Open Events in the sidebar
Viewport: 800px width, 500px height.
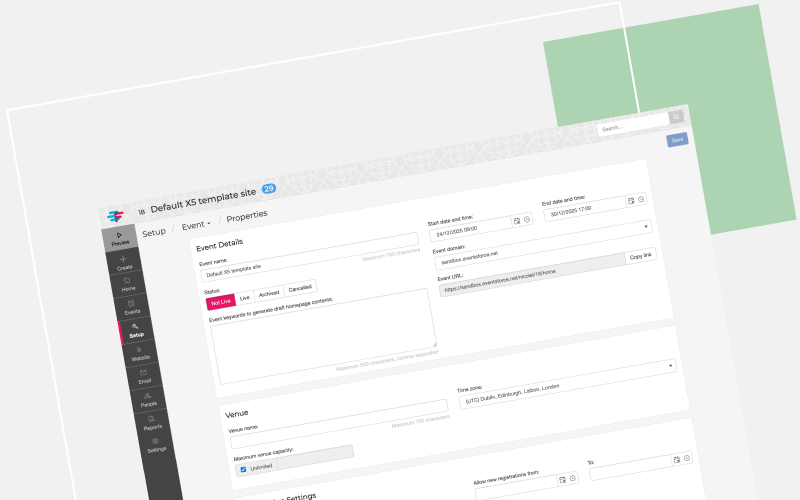131,308
